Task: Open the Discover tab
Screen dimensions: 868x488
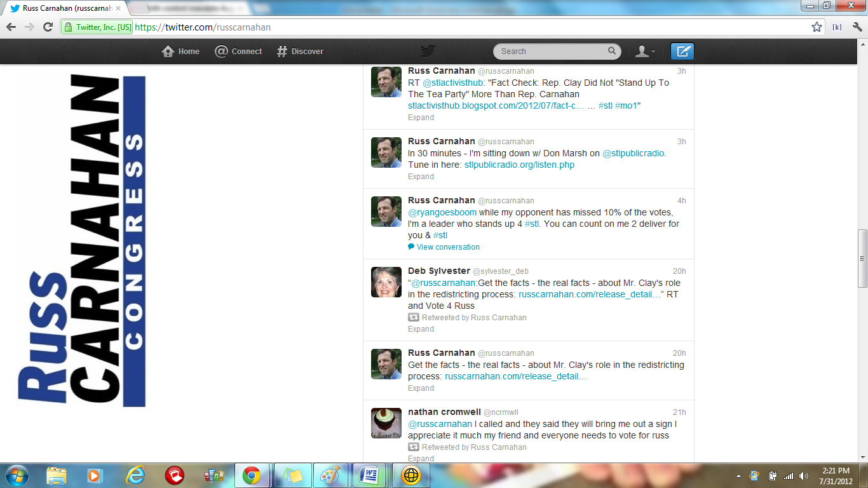Action: click(x=301, y=51)
